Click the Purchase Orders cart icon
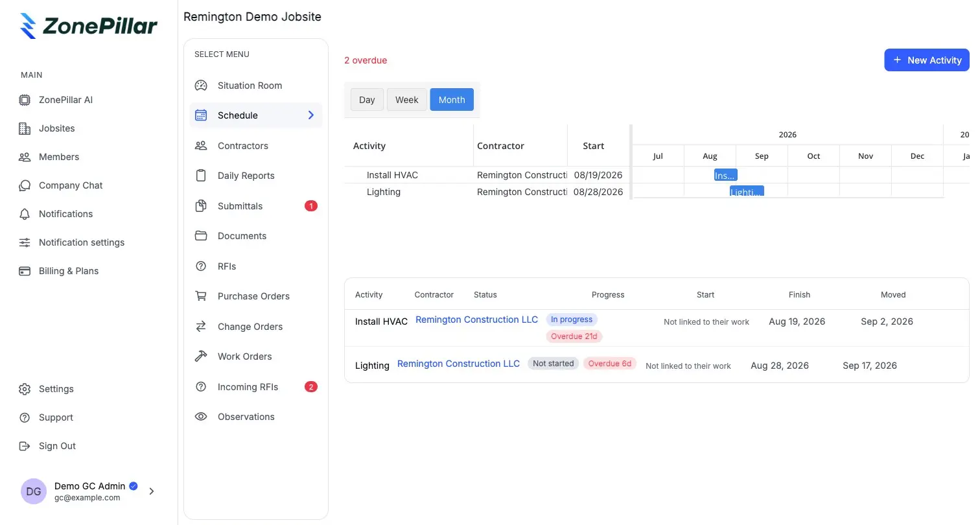The height and width of the screenshot is (525, 980). click(201, 296)
